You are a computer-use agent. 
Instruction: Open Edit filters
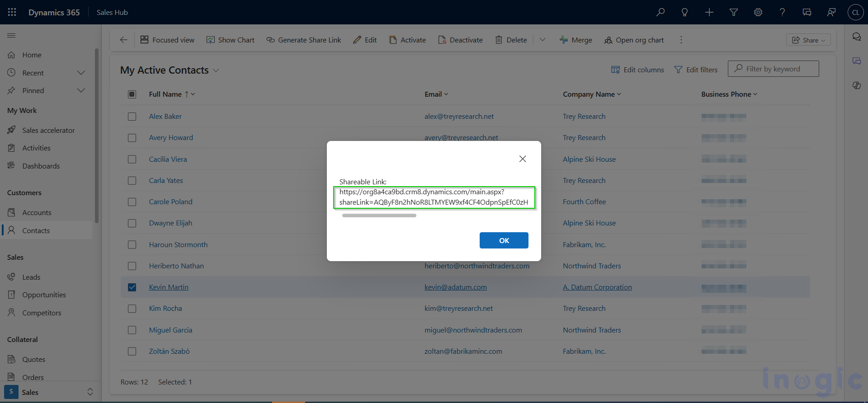click(696, 70)
